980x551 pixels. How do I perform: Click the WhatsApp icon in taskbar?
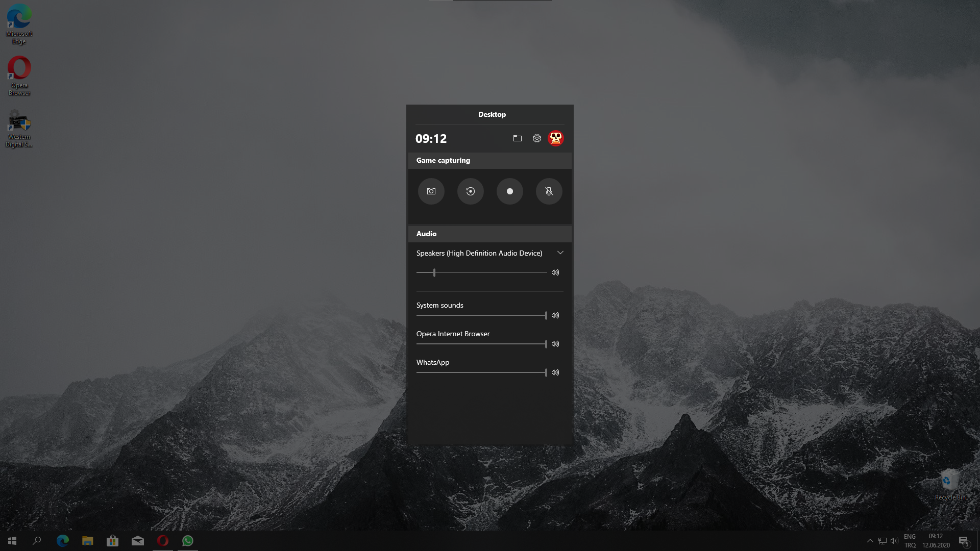188,540
